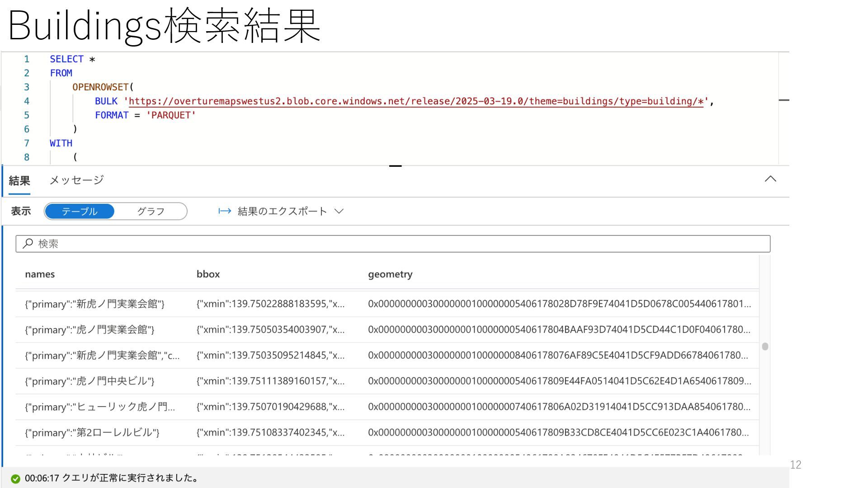Image resolution: width=868 pixels, height=488 pixels.
Task: Select the 虎ノ門中央ビル row
Action: [x=90, y=381]
